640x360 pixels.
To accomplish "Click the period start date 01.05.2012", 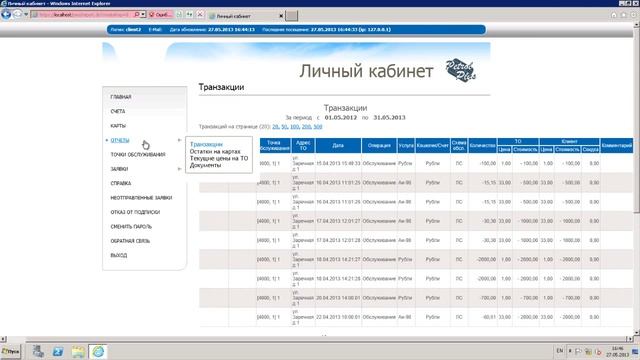I will point(340,118).
